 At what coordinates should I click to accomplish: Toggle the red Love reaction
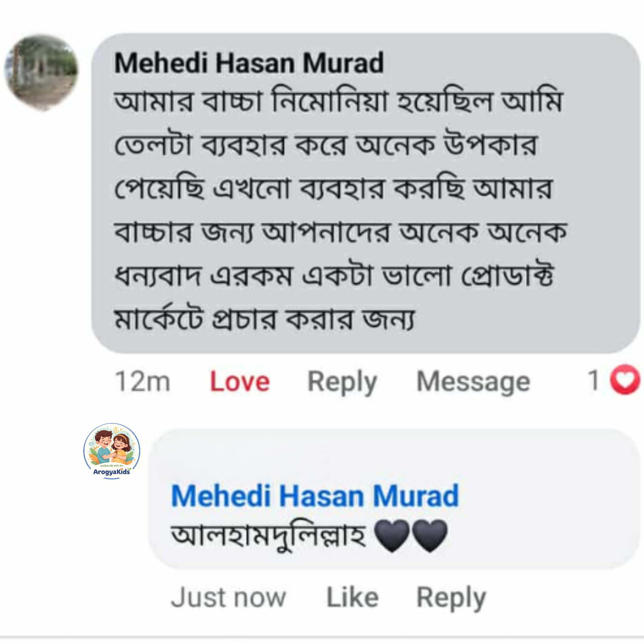click(240, 381)
